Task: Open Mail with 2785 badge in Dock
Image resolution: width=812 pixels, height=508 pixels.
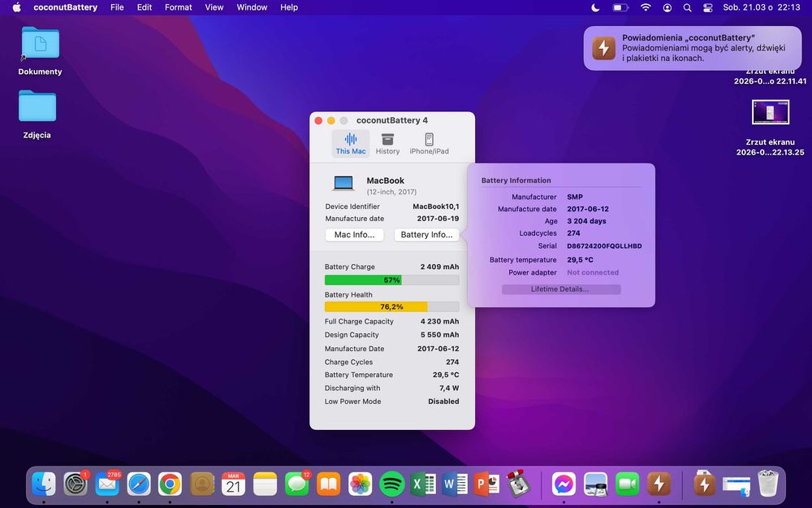Action: [x=107, y=484]
